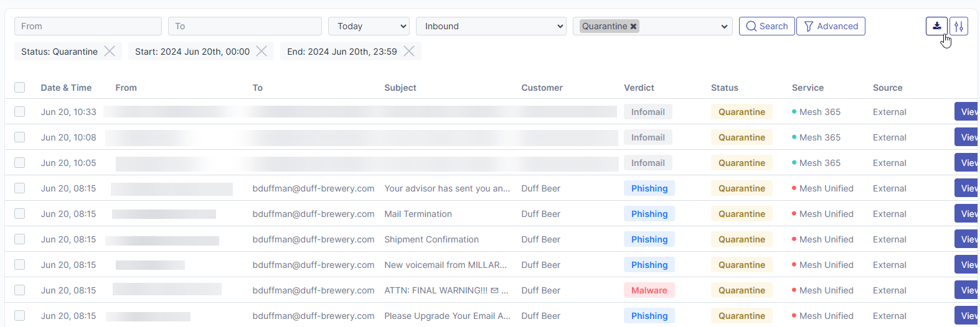Click the Malware verdict badge

click(x=649, y=290)
